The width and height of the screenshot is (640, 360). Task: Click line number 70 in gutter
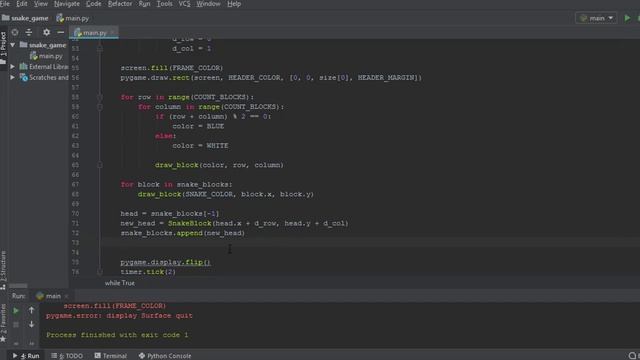click(75, 213)
